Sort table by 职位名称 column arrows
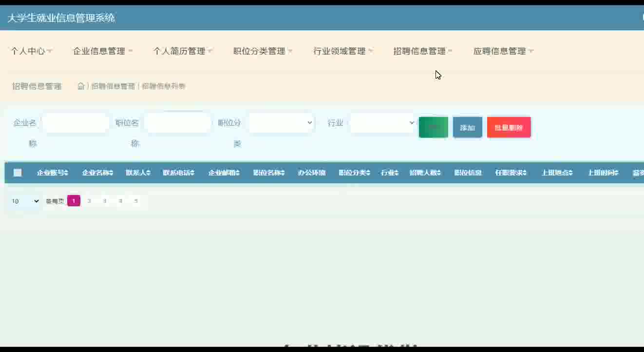Viewport: 644px width, 352px height. 283,173
